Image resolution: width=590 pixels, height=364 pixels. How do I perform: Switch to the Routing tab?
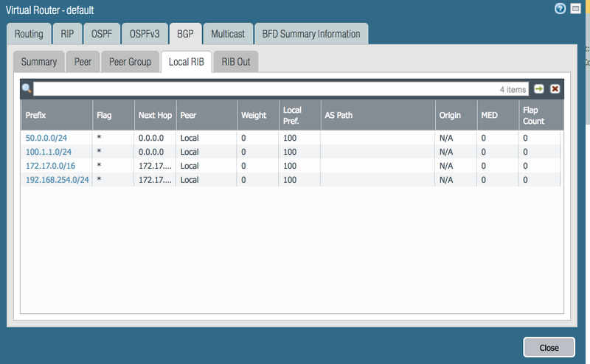(28, 34)
